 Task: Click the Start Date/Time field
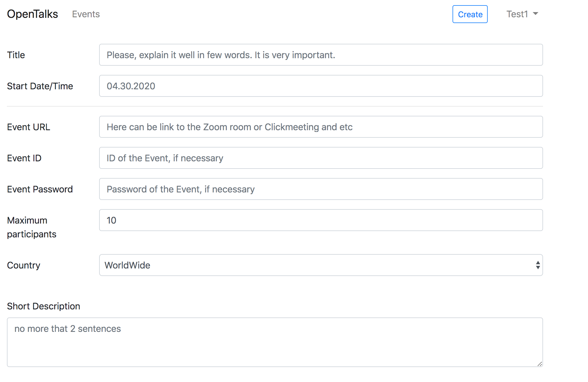click(x=321, y=86)
